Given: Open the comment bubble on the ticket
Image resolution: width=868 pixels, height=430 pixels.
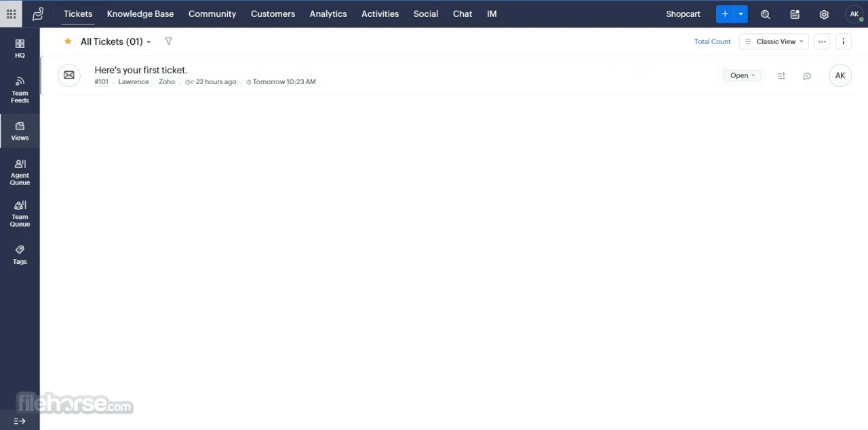Looking at the screenshot, I should pos(806,75).
